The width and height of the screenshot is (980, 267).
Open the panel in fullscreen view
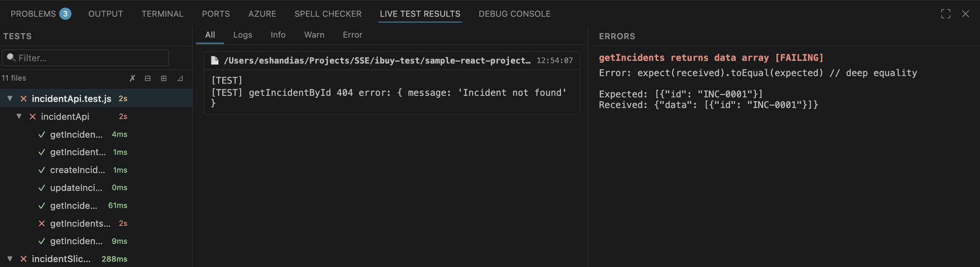(946, 14)
